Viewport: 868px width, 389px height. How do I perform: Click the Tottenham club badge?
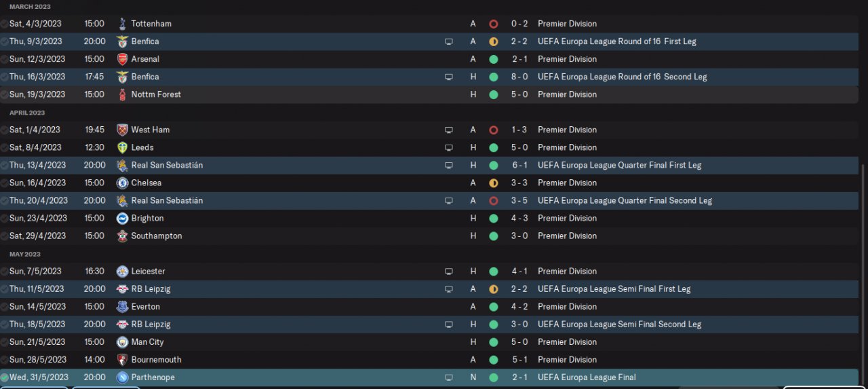[122, 24]
